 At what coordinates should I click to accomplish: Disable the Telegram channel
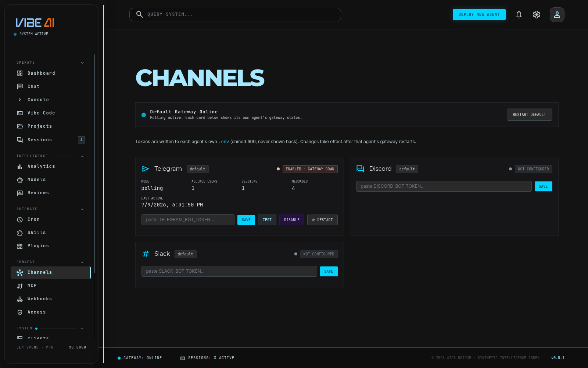tap(292, 220)
